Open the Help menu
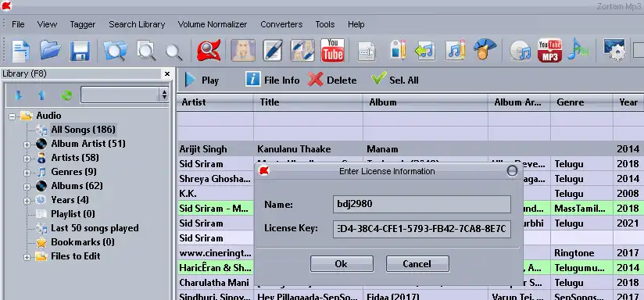This screenshot has height=300, width=644. (356, 24)
